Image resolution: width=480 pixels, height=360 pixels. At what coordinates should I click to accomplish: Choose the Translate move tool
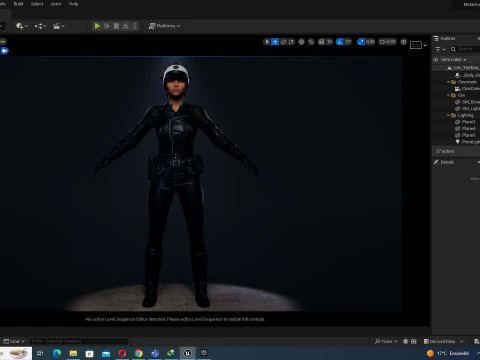coord(275,42)
